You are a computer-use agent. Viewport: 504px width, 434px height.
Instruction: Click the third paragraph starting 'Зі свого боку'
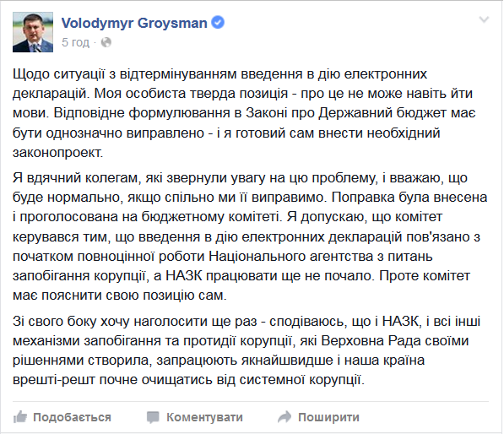(247, 350)
